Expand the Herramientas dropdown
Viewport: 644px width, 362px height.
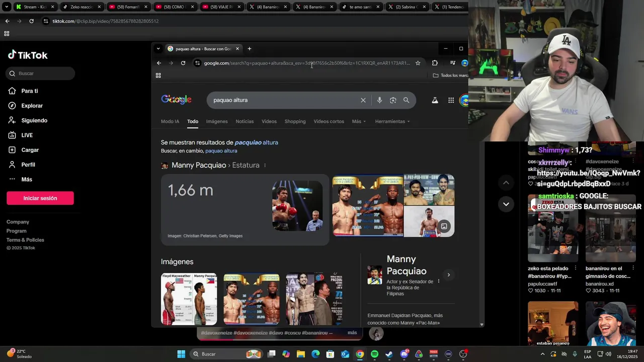(392, 121)
